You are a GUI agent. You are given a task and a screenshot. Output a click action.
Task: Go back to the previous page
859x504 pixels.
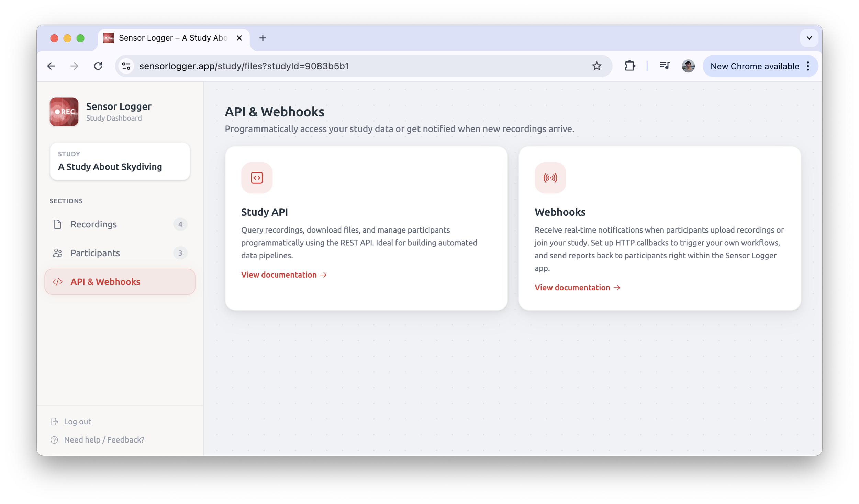click(x=51, y=66)
